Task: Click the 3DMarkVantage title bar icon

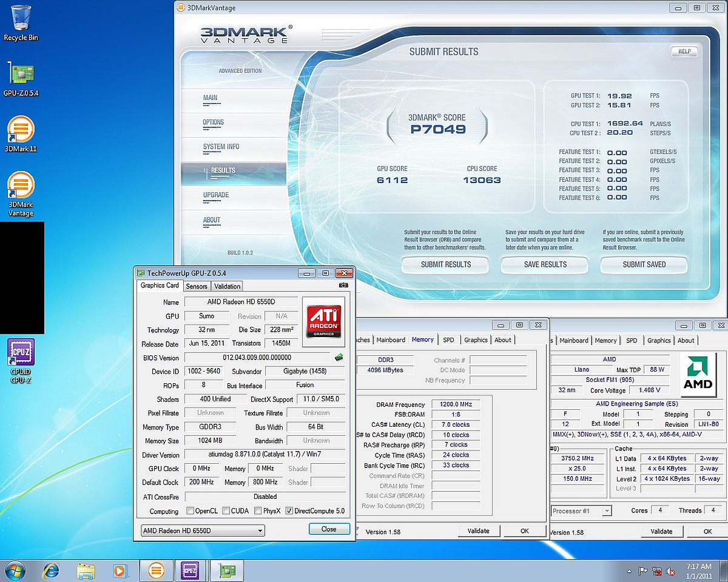Action: point(181,8)
